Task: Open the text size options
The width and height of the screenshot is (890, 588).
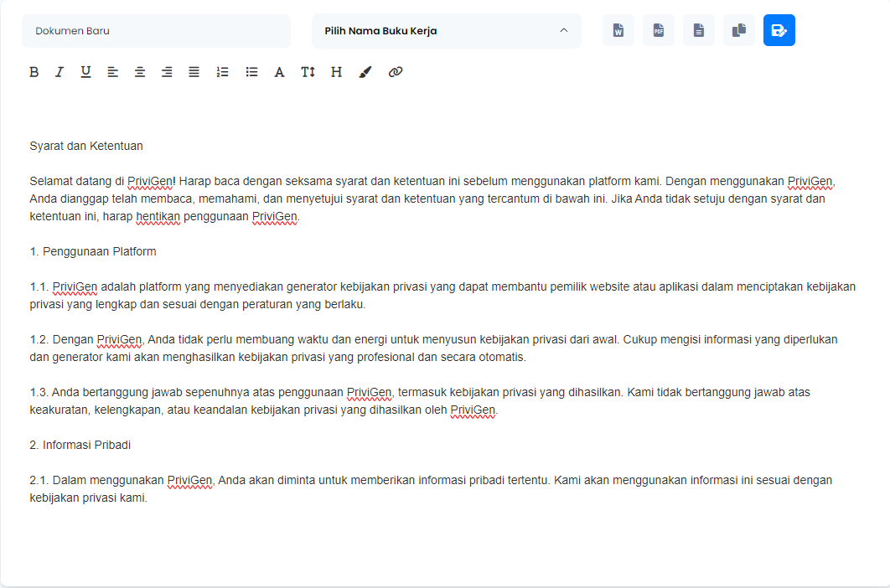Action: (x=308, y=72)
